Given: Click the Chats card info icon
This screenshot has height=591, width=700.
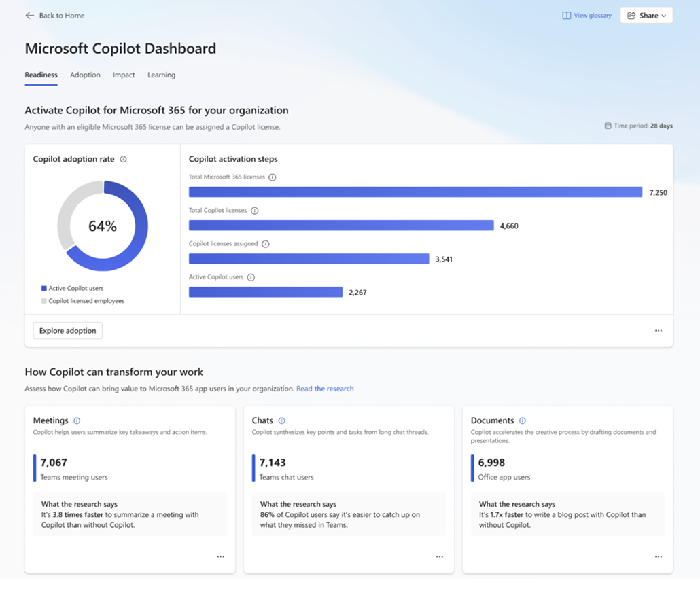Looking at the screenshot, I should point(281,420).
